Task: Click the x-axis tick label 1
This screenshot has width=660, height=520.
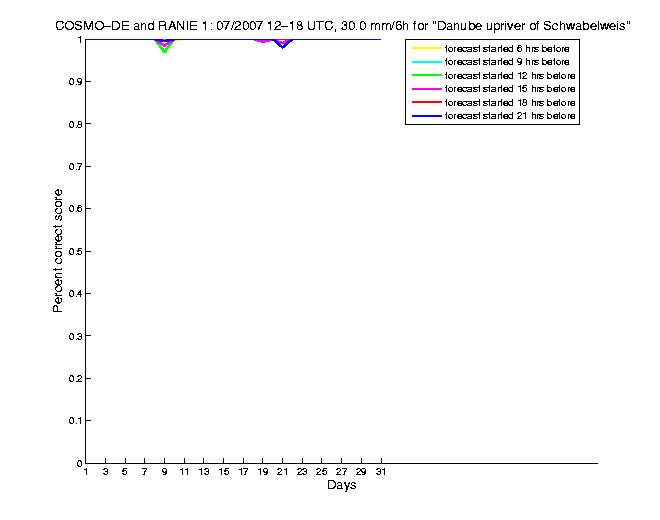Action: click(x=87, y=472)
